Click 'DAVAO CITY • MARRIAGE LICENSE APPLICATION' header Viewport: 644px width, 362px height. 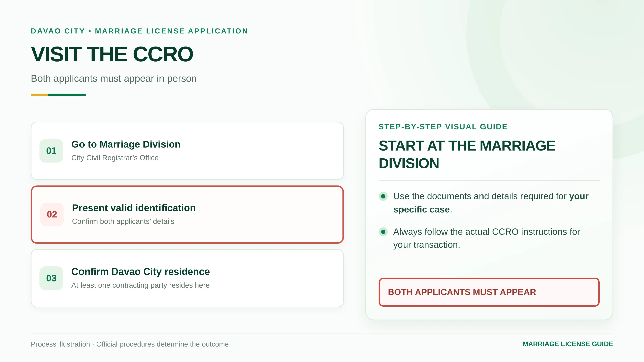140,31
